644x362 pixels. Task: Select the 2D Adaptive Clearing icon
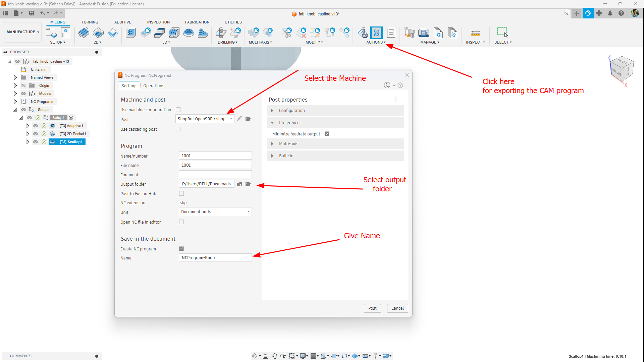tap(84, 33)
